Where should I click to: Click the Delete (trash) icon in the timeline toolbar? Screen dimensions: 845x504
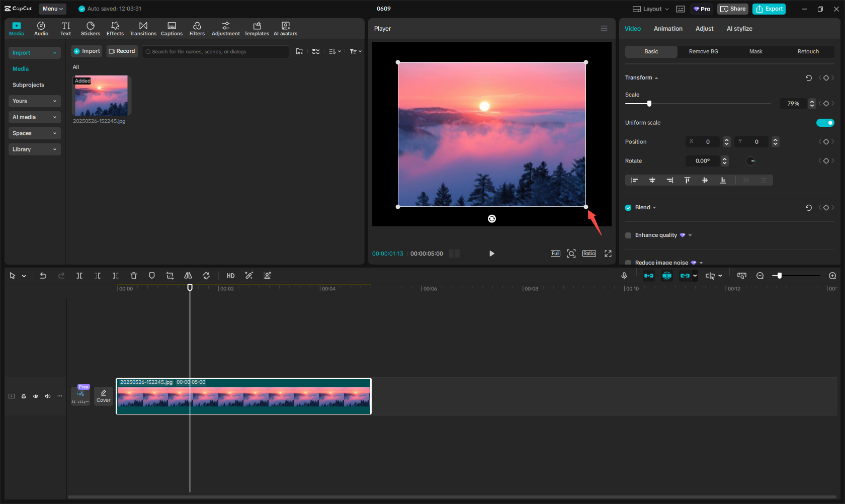click(x=133, y=275)
